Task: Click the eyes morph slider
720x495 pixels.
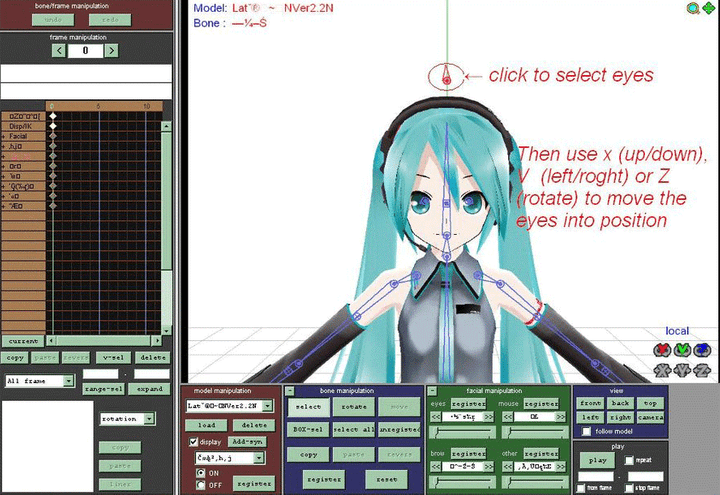Action: [x=462, y=432]
